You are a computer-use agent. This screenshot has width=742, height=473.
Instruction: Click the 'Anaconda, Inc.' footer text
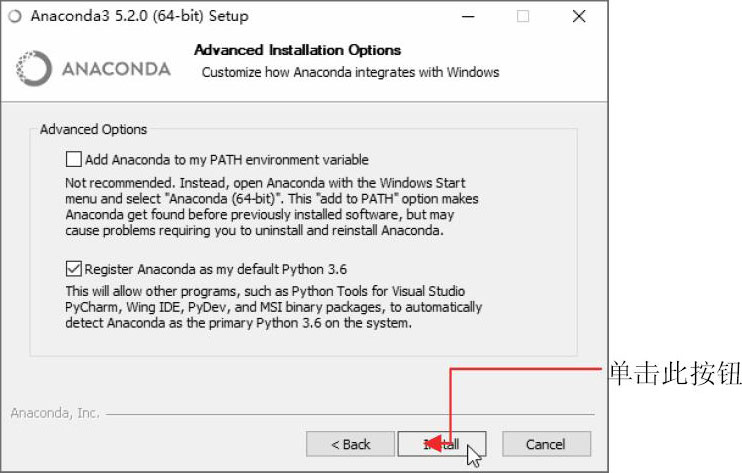(x=55, y=413)
